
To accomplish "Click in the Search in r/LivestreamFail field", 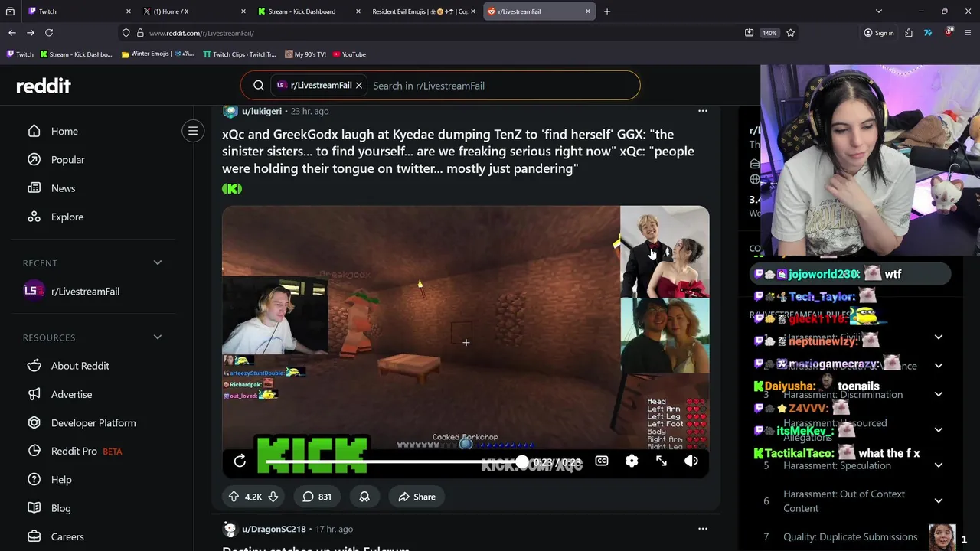I will click(x=501, y=86).
